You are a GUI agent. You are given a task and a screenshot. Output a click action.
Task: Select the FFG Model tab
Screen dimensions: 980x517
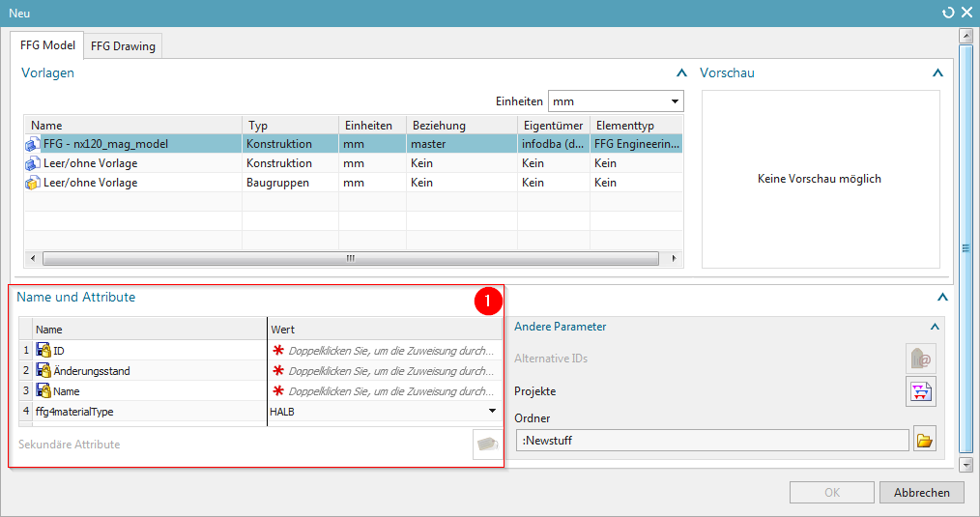pyautogui.click(x=47, y=45)
